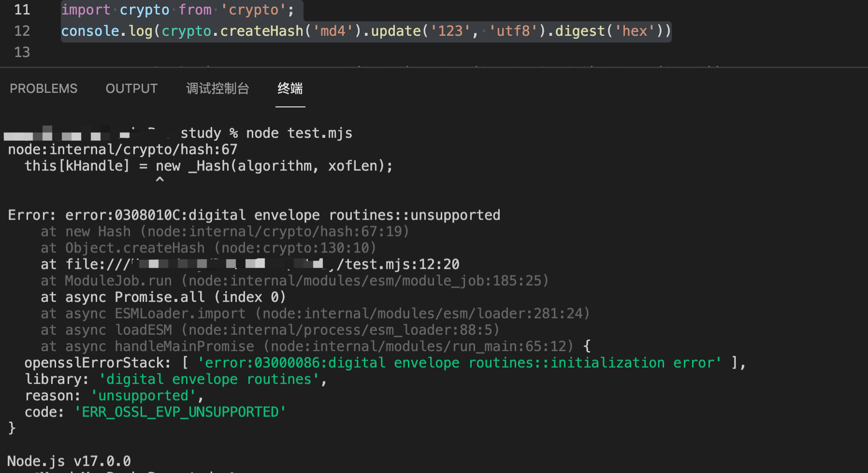The height and width of the screenshot is (473, 868).
Task: Click the "at Object.createHash" stack frame
Action: [208, 248]
